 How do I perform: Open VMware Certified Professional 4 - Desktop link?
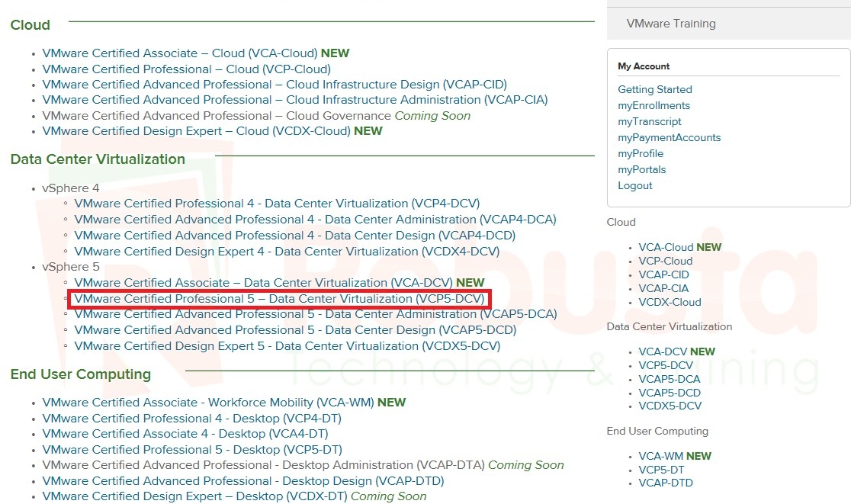[x=191, y=419]
